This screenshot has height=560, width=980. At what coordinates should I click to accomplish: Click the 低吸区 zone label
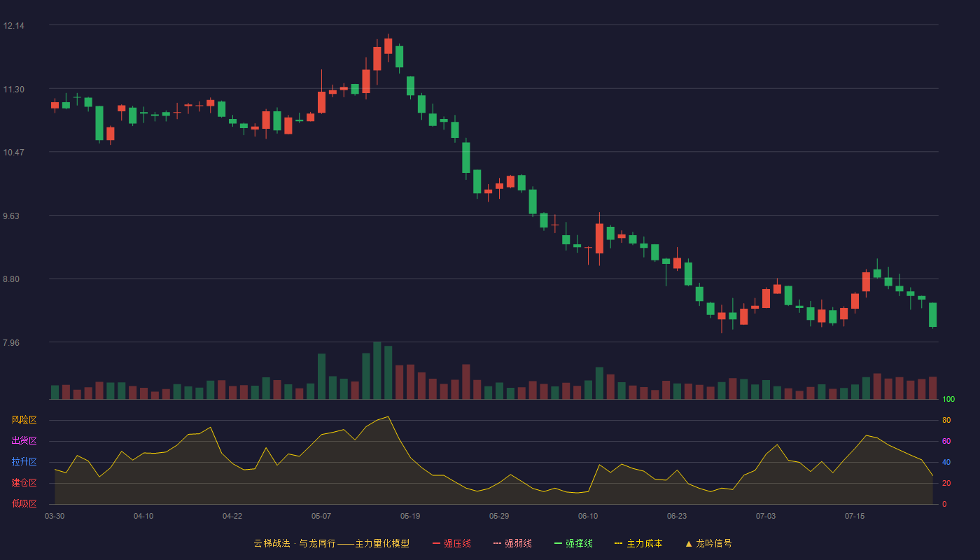[24, 504]
